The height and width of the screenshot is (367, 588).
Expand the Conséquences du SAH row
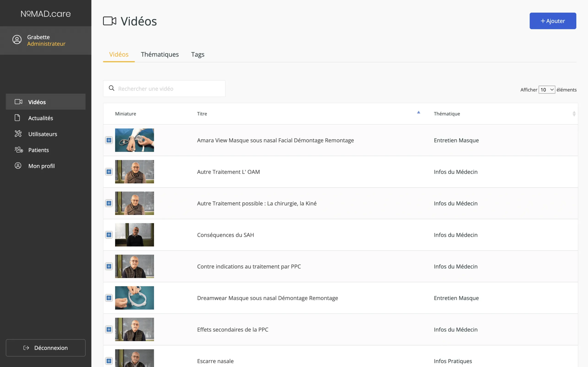(x=109, y=235)
